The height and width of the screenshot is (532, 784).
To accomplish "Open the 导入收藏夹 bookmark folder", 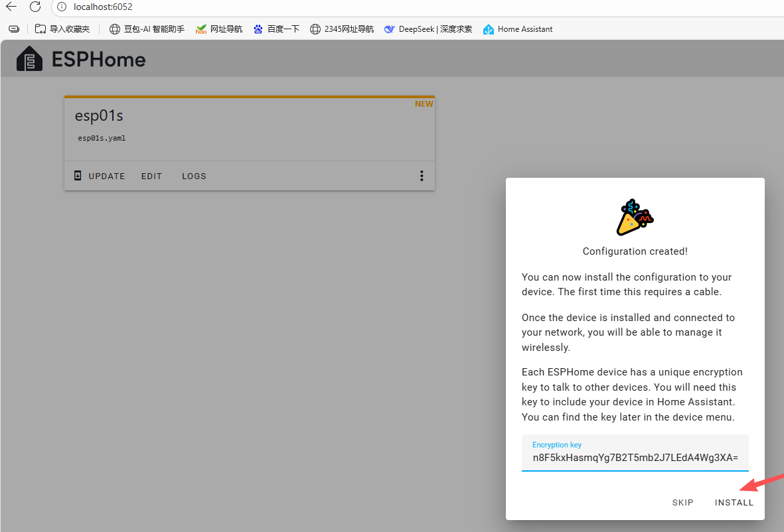I will click(62, 29).
